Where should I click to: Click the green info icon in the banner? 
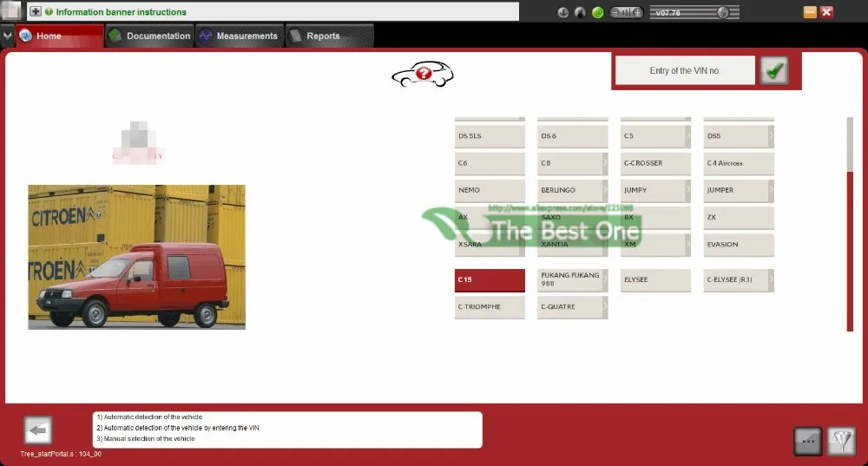(x=49, y=11)
